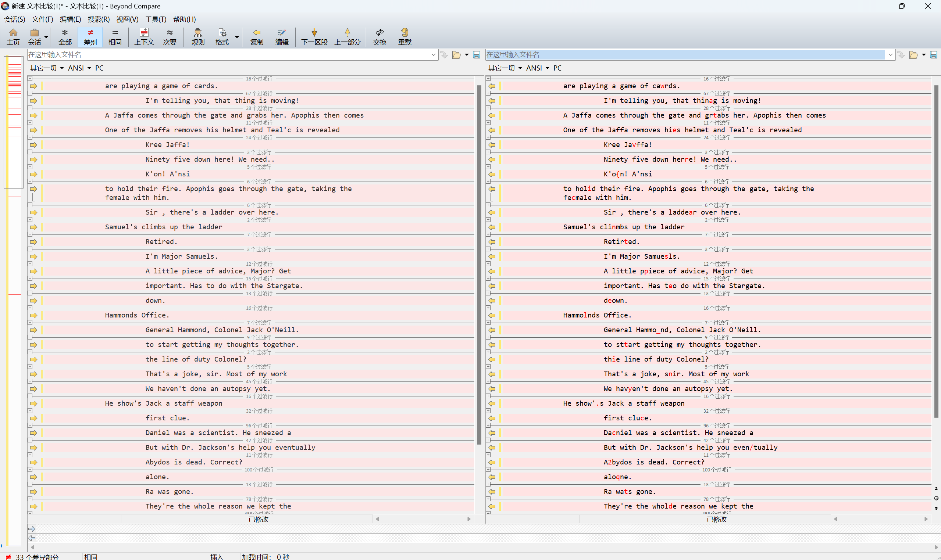Expand the left file name history dropdown

pyautogui.click(x=434, y=55)
